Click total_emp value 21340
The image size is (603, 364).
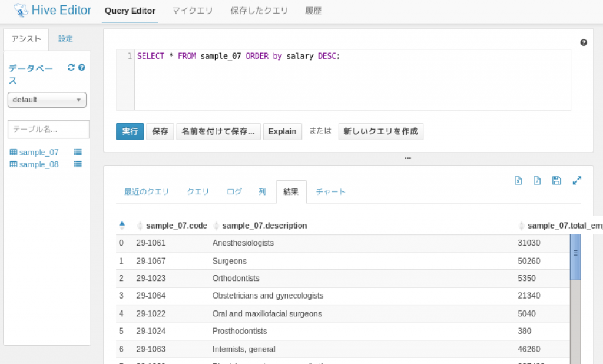(529, 296)
